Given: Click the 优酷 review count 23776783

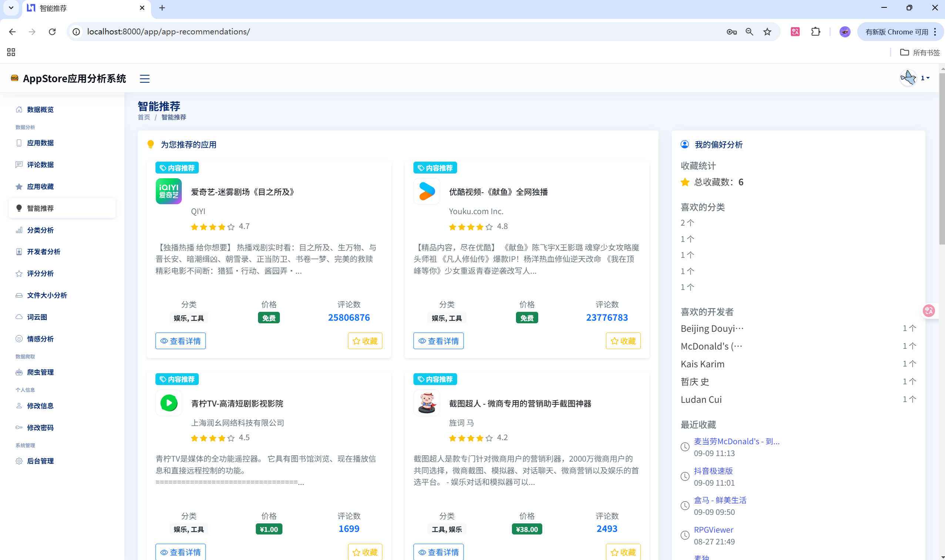Looking at the screenshot, I should pos(607,318).
